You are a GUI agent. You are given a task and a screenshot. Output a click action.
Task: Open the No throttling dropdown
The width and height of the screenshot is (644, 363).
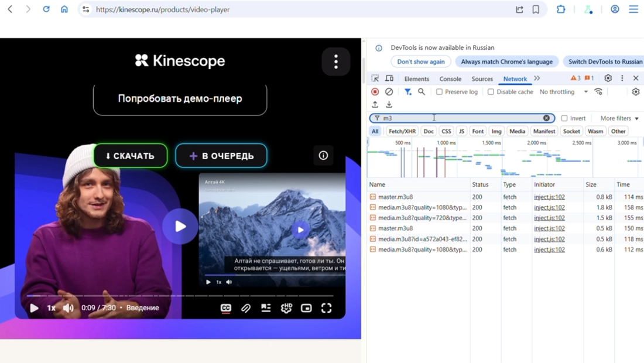tap(563, 91)
